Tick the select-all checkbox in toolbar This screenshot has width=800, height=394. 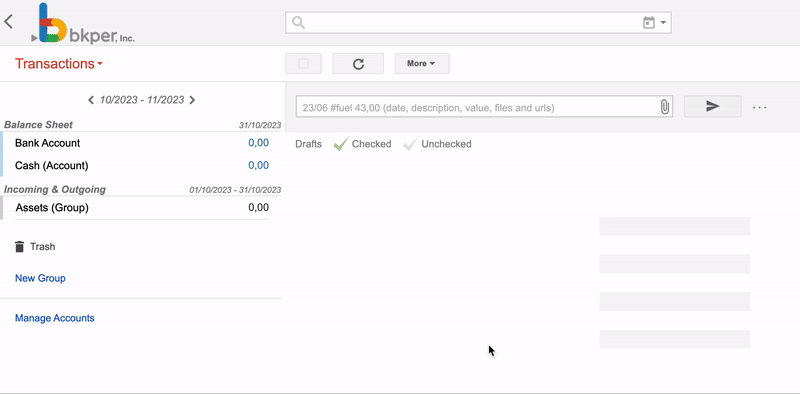tap(303, 64)
